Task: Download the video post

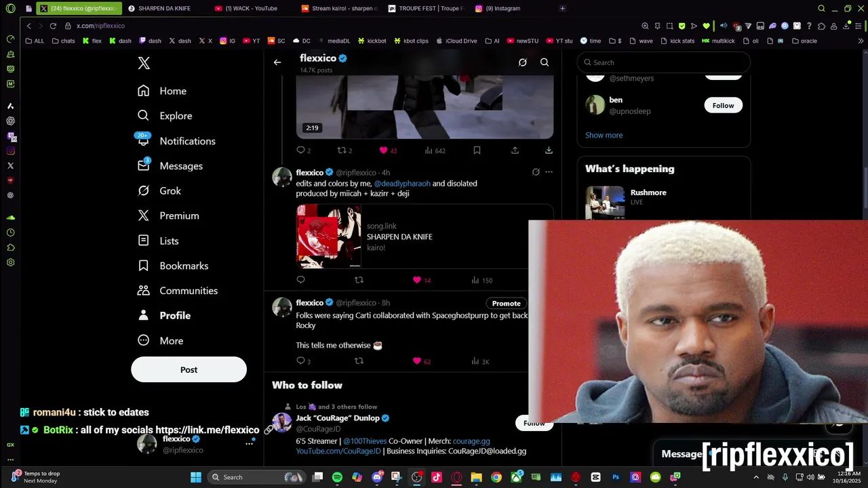Action: [549, 150]
